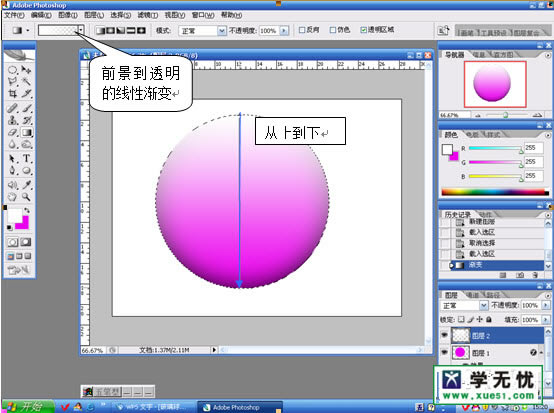Select the Eraser tool
The image size is (554, 413).
[x=13, y=132]
